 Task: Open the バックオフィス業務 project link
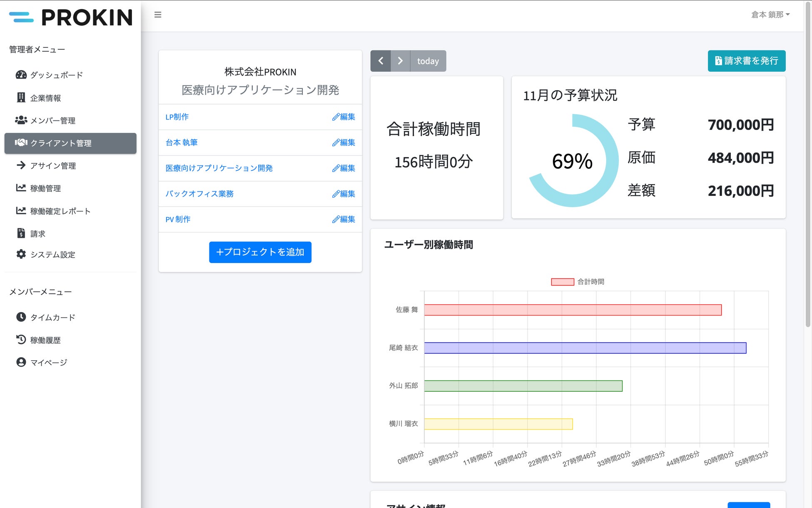(199, 194)
